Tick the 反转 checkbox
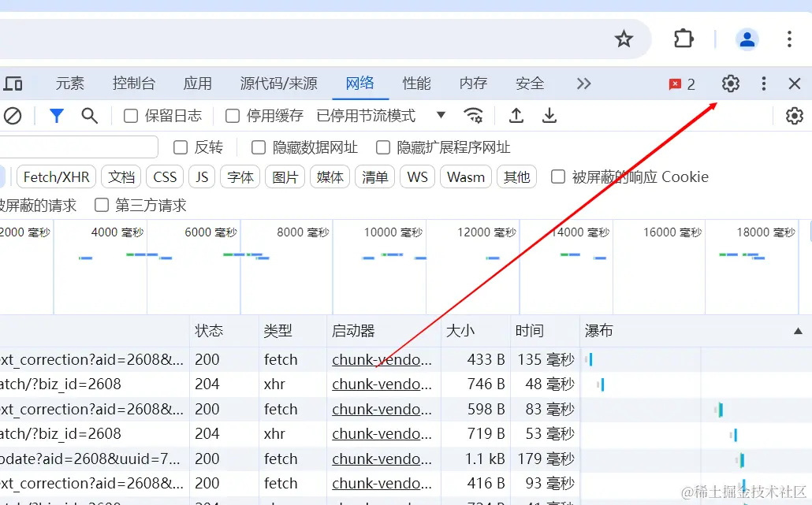The height and width of the screenshot is (505, 812). coord(181,147)
